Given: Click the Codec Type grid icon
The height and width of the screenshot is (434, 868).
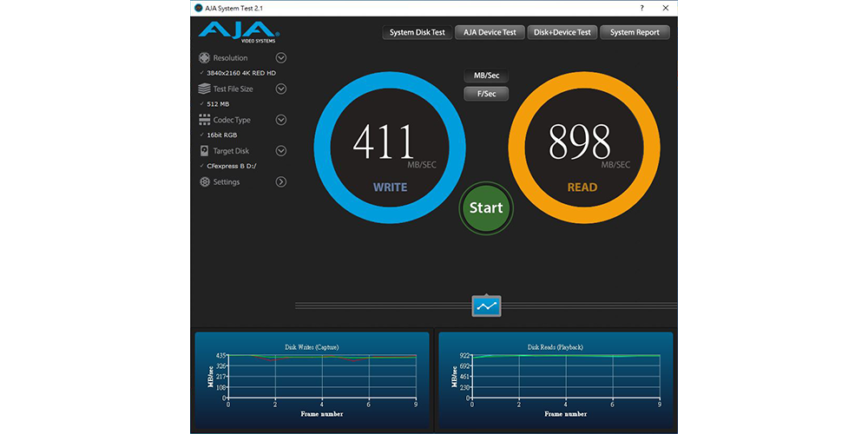Looking at the screenshot, I should click(205, 120).
